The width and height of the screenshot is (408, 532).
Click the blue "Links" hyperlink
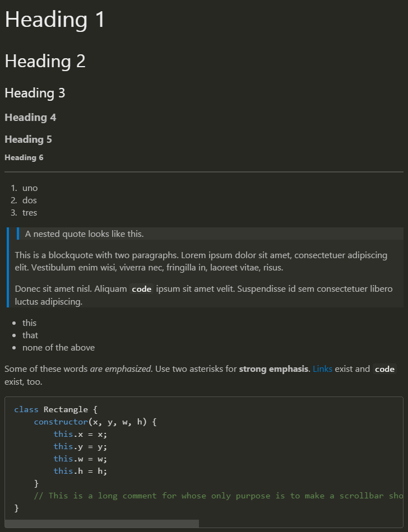pos(322,369)
